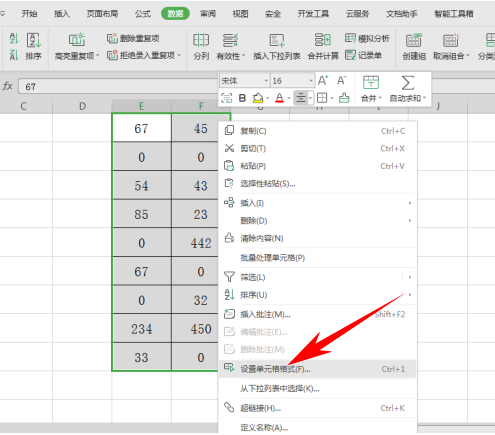Screen dimensions: 495x435
Task: Choose 粘贴(P) from context menu
Action: (317, 166)
